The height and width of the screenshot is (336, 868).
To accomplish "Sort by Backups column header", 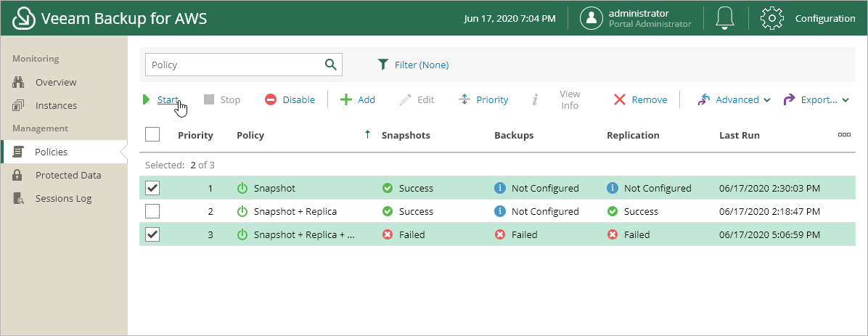I will coord(514,135).
